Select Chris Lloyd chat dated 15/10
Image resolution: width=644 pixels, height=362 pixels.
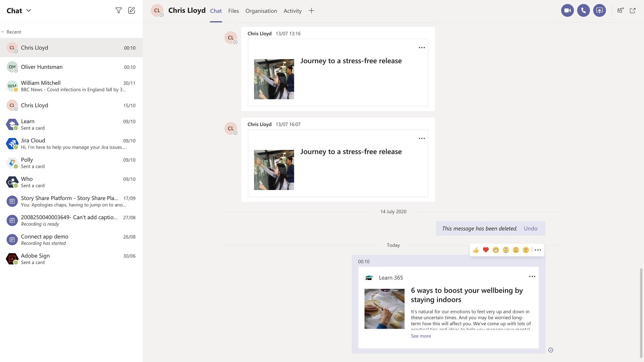click(71, 105)
